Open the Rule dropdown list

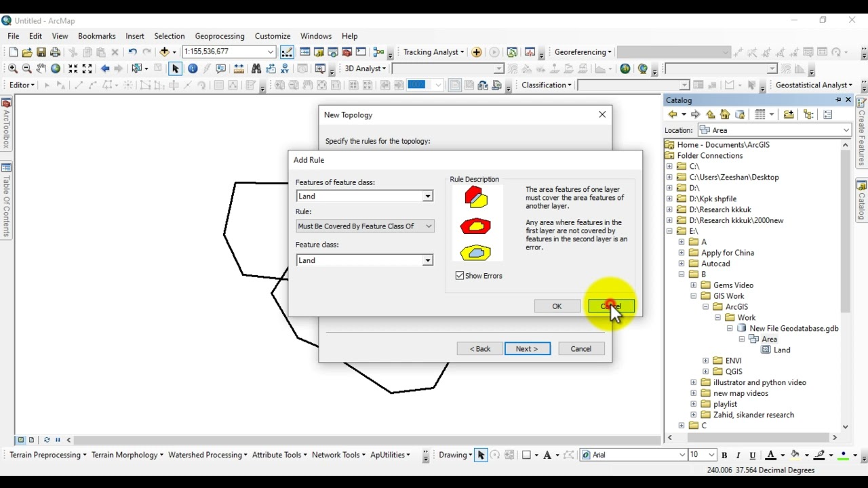click(429, 226)
